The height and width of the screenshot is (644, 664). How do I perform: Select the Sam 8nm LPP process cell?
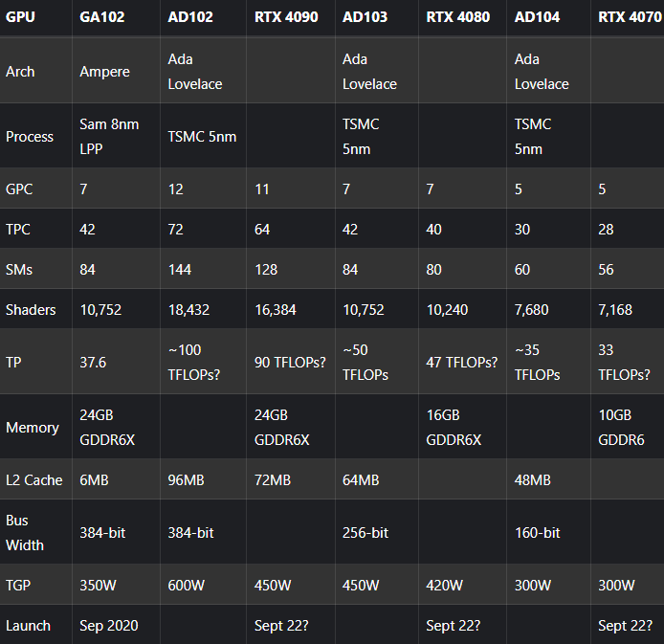point(107,136)
